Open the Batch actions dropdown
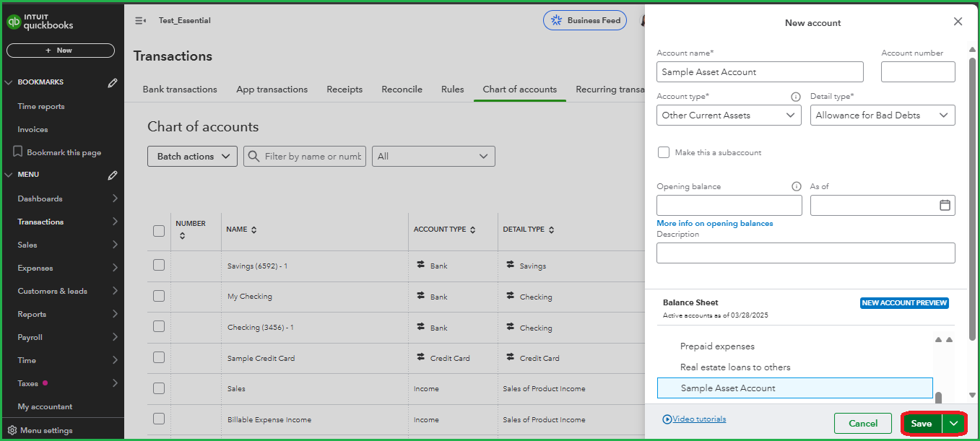The image size is (980, 441). coord(192,156)
